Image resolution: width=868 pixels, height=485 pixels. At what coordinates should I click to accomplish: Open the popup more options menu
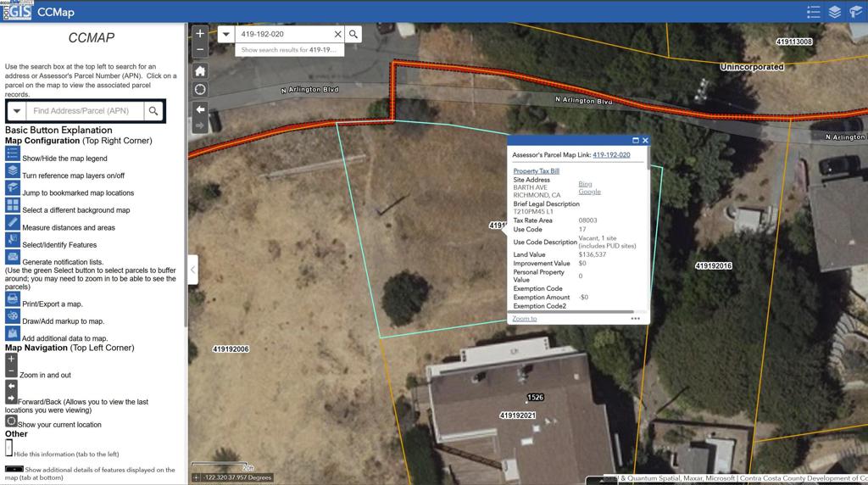[x=636, y=318]
